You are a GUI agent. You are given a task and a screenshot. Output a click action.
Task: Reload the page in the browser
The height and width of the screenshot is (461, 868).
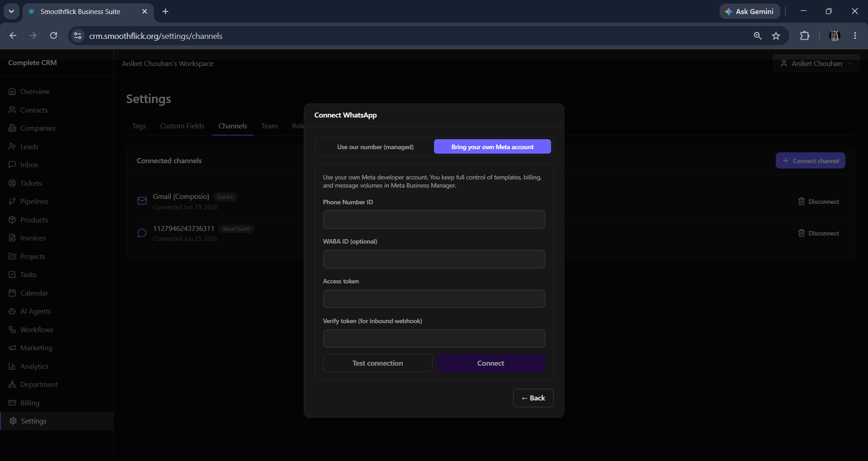(53, 36)
